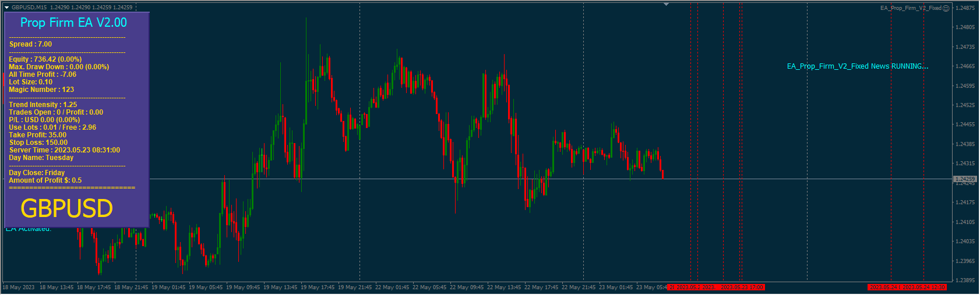Click the Stop Loss: 150.00 line
The image size is (980, 295).
click(x=38, y=143)
